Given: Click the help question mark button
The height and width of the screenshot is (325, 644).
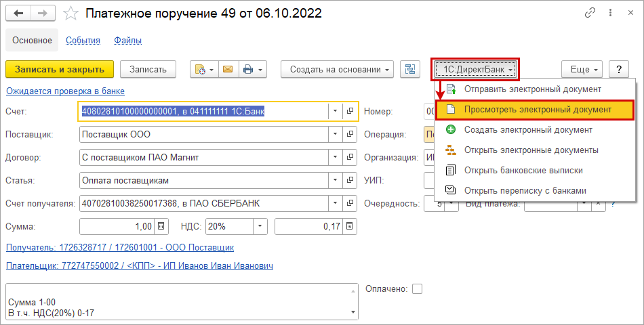Looking at the screenshot, I should pos(618,69).
